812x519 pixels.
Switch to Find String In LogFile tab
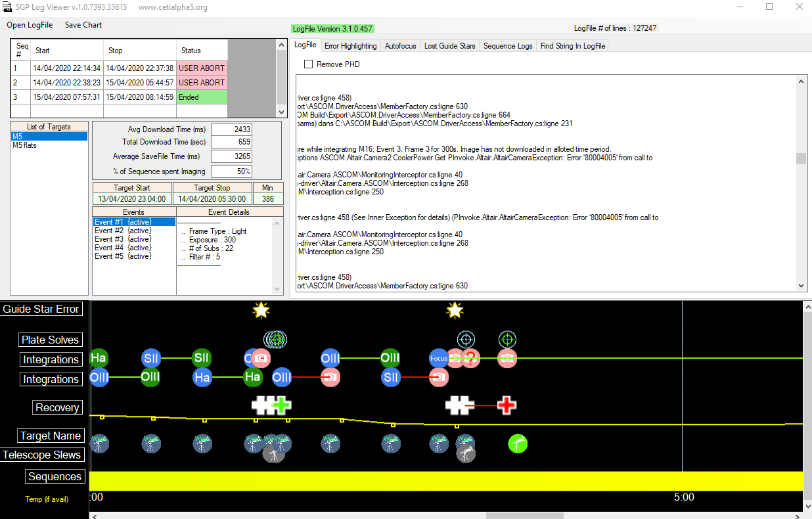point(572,46)
